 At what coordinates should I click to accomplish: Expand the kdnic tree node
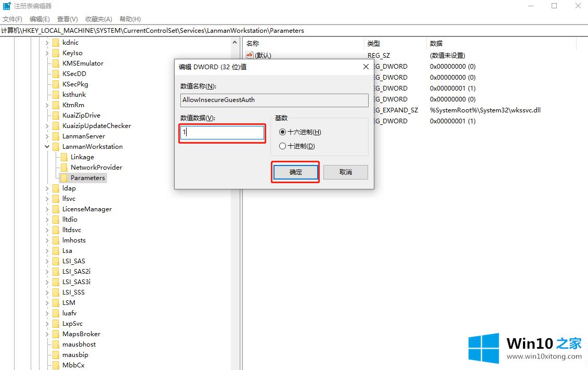(x=47, y=43)
